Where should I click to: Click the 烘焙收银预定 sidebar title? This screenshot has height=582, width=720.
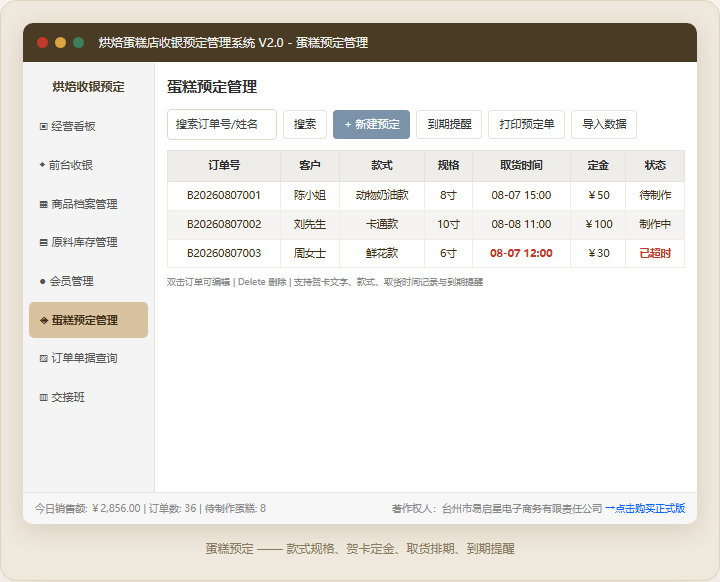[88, 87]
